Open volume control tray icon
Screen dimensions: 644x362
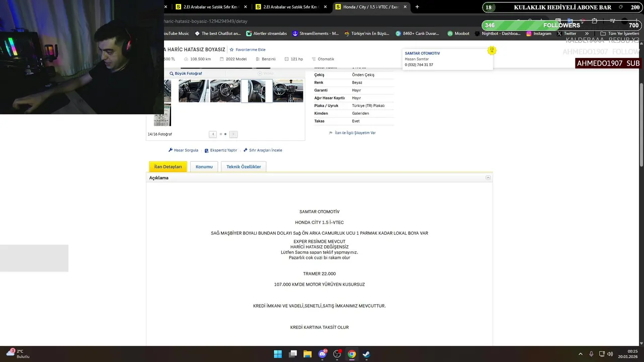click(x=610, y=354)
